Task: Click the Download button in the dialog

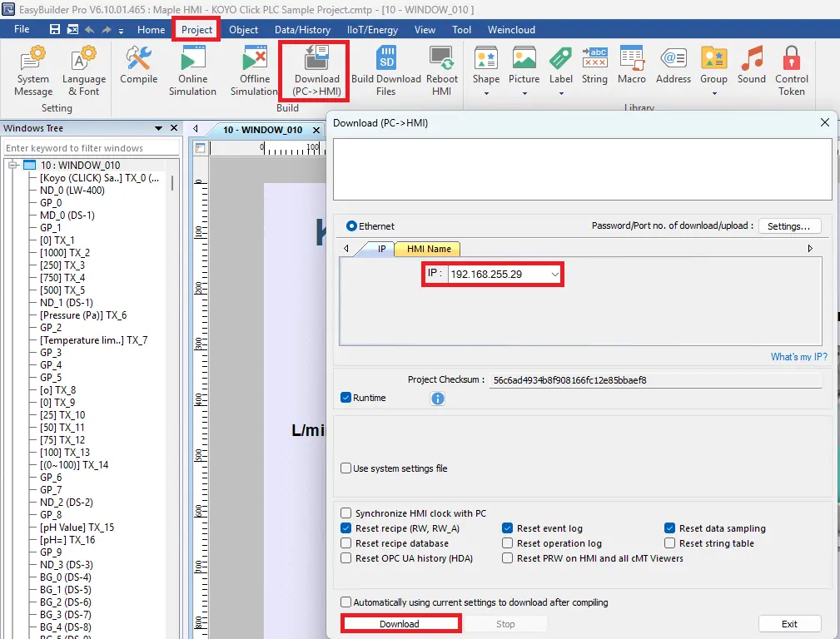Action: coord(400,623)
